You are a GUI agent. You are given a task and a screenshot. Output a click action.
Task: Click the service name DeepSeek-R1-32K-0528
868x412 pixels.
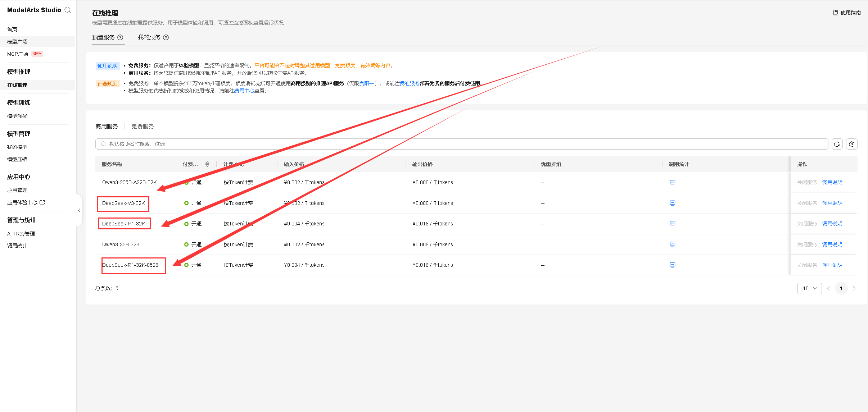click(x=130, y=265)
